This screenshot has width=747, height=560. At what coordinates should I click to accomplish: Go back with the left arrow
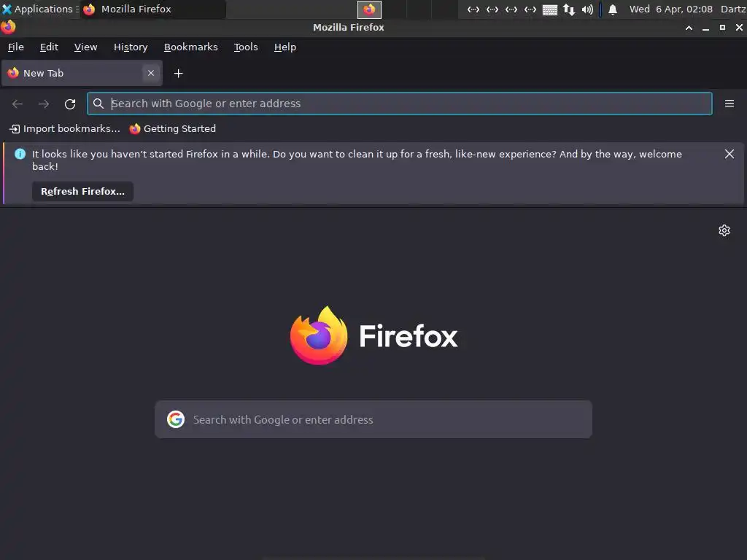click(18, 104)
